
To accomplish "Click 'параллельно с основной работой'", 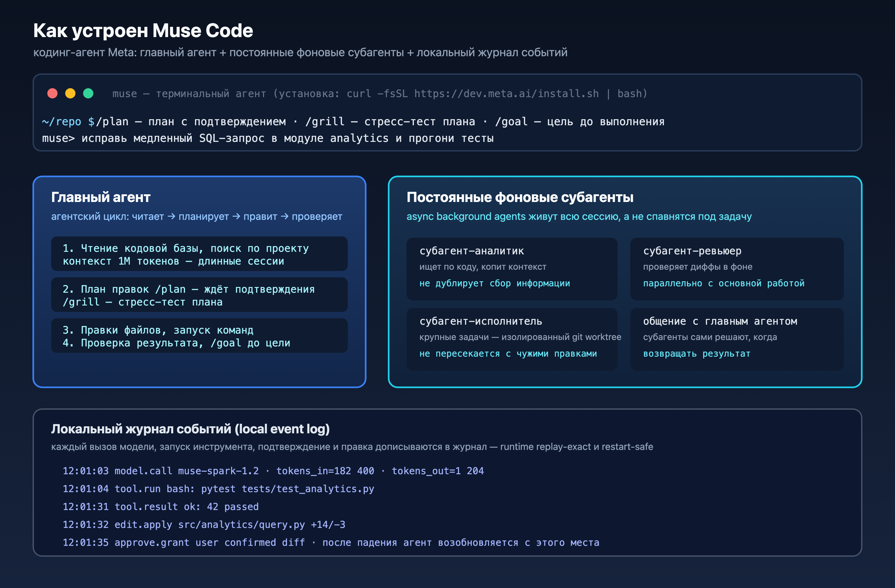I will click(724, 283).
